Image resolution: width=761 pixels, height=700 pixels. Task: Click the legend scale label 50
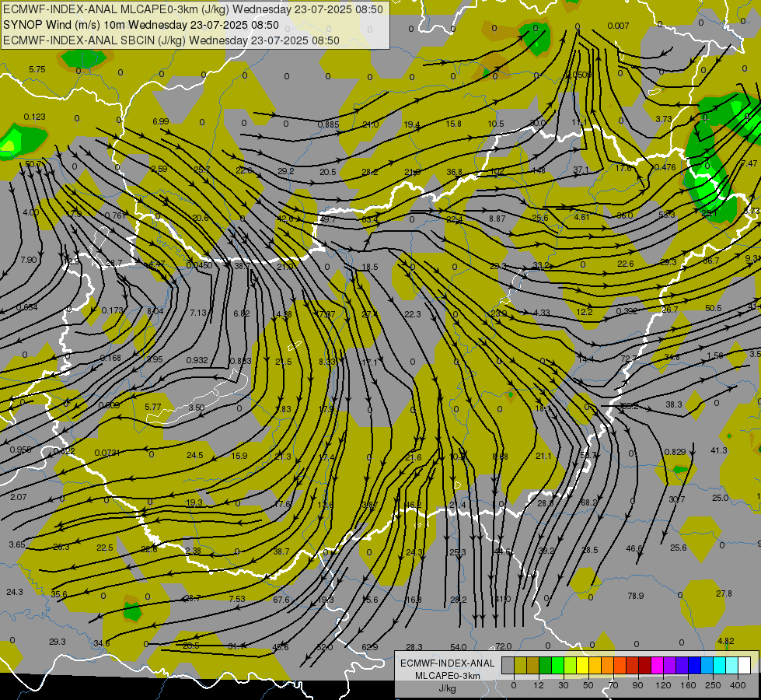[x=588, y=685]
